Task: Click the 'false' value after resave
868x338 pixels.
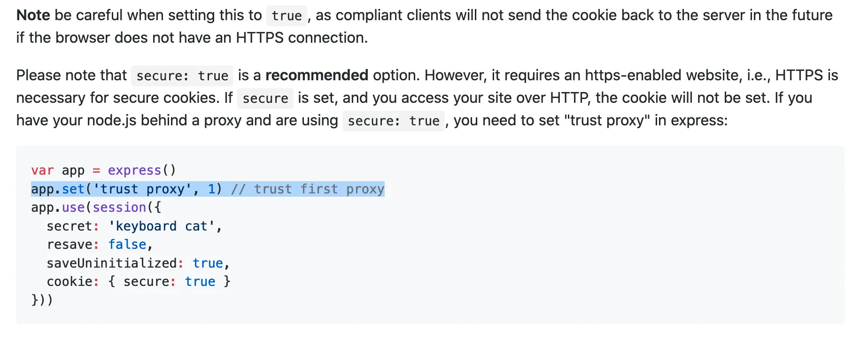Action: click(x=127, y=244)
